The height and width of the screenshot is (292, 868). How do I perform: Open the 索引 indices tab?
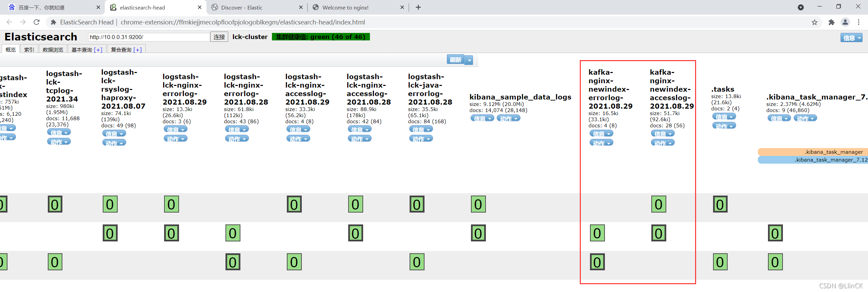[29, 49]
